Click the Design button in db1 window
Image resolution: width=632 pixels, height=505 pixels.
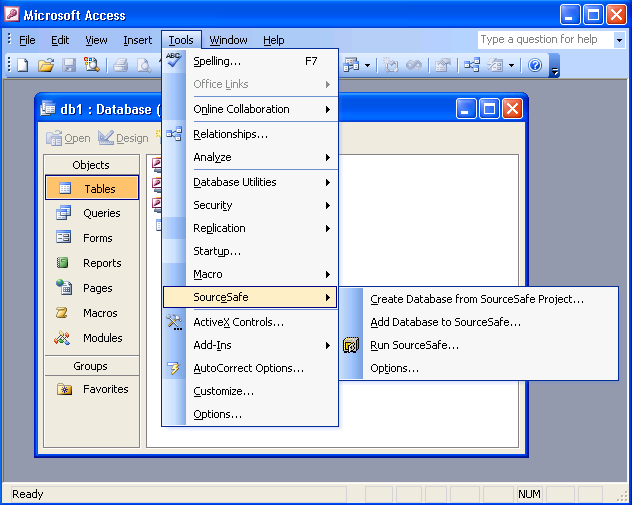(123, 138)
